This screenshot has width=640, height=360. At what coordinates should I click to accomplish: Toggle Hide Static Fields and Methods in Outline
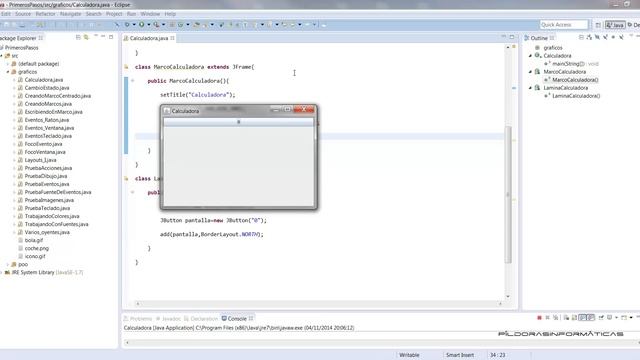[605, 37]
